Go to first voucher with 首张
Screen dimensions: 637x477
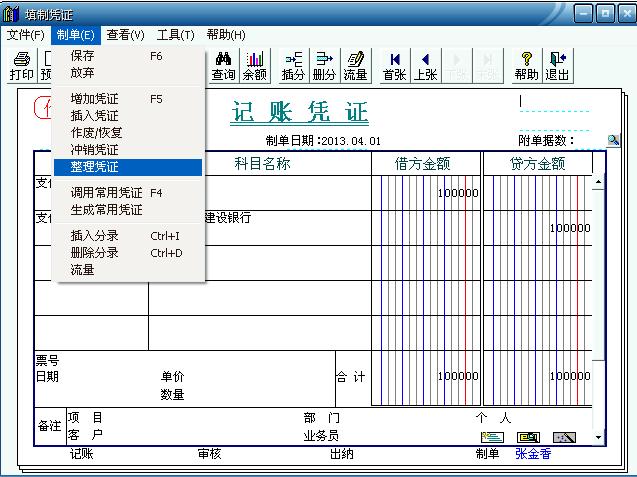[394, 66]
